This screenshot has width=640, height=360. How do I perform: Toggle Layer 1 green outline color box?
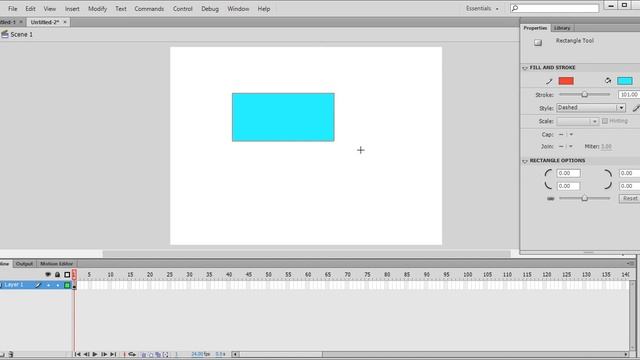point(67,285)
